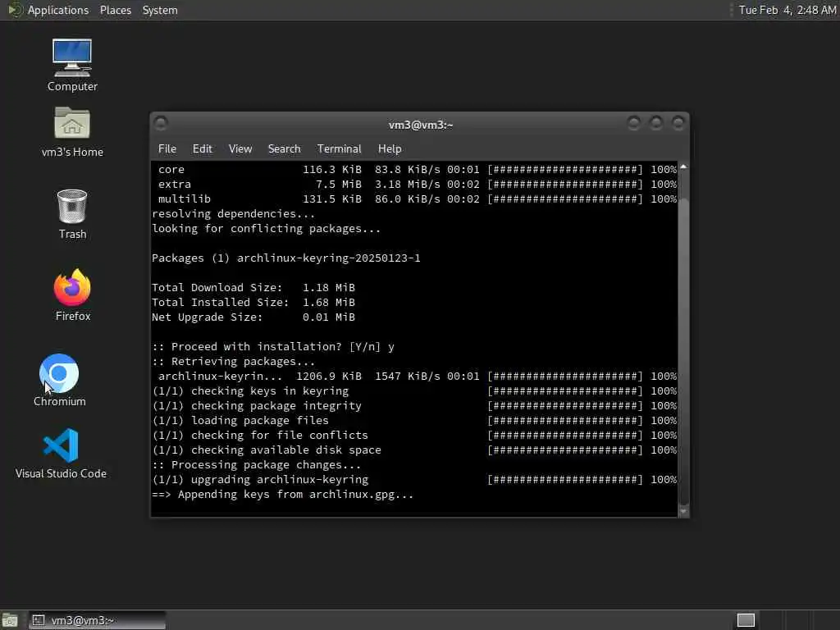The height and width of the screenshot is (630, 840).
Task: Click the 'Total Download Size: 1.18 MiB' line
Action: pos(253,288)
